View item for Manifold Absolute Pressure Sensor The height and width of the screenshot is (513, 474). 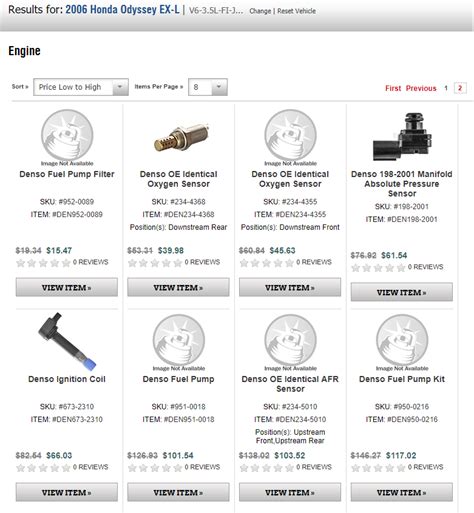tap(402, 292)
